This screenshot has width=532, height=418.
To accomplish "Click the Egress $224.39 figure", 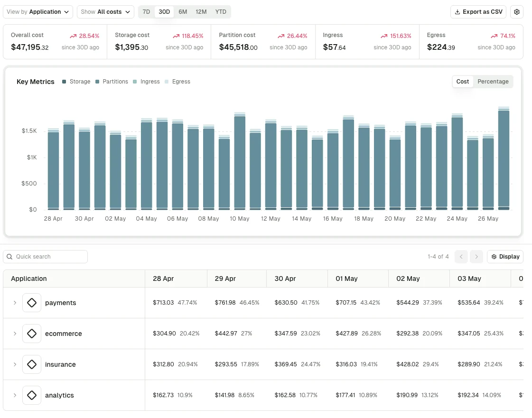I will 441,47.
